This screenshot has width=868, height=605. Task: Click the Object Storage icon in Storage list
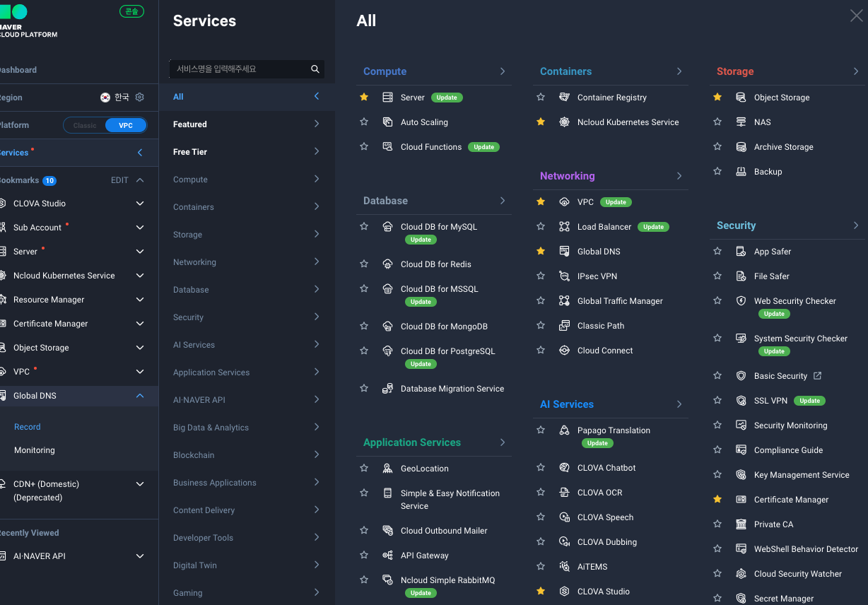click(x=741, y=98)
